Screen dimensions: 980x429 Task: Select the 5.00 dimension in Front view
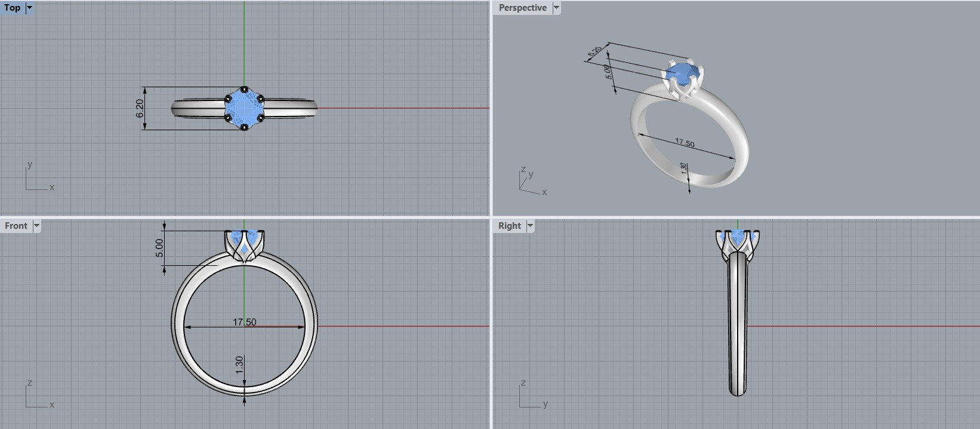[x=159, y=248]
